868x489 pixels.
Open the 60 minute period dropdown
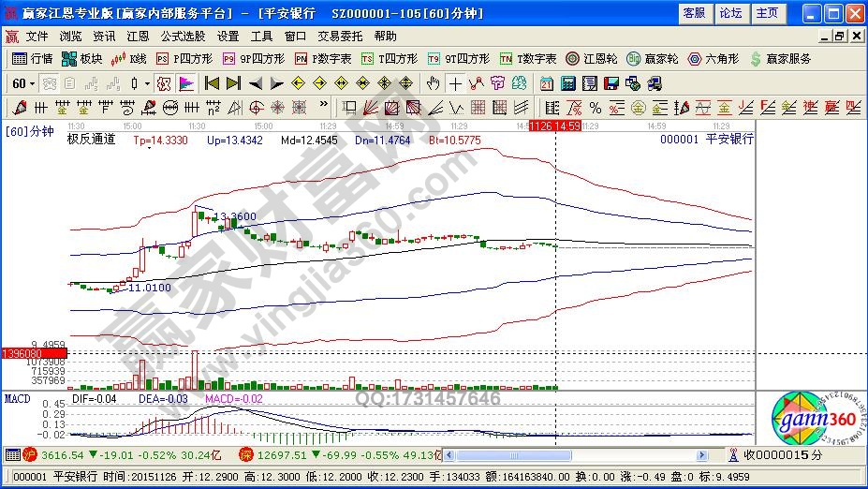(x=24, y=83)
